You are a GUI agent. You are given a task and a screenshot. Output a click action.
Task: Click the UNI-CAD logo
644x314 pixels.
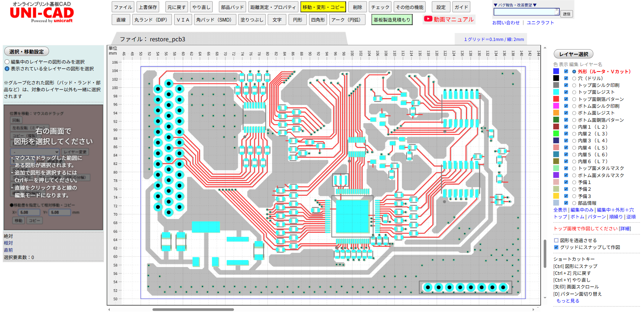click(x=42, y=13)
